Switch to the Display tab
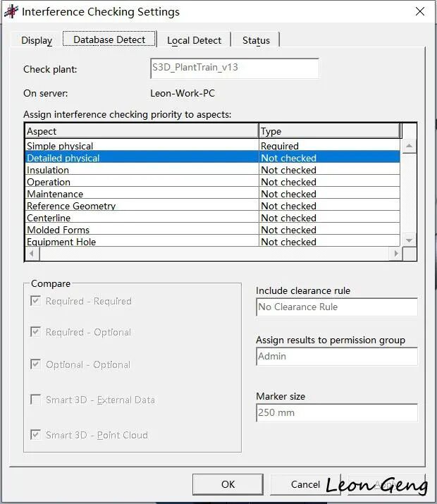 (37, 40)
